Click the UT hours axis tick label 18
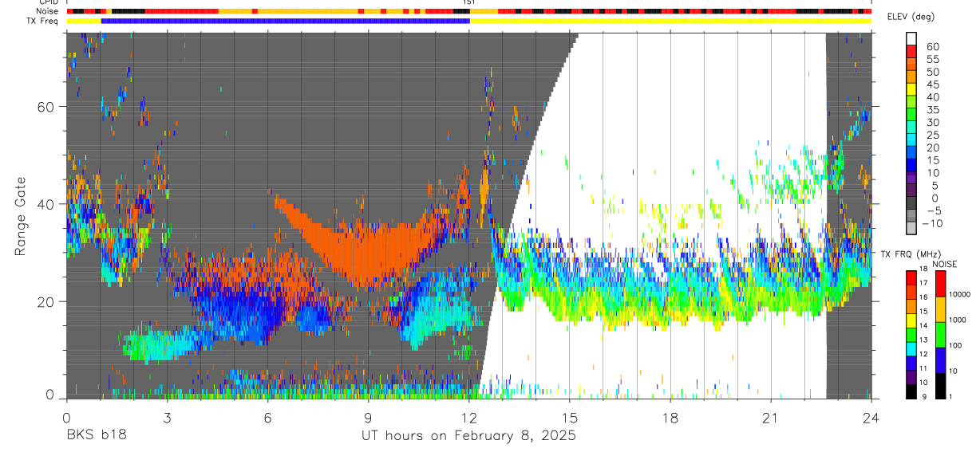Screen dimensions: 980x452 (x=670, y=418)
